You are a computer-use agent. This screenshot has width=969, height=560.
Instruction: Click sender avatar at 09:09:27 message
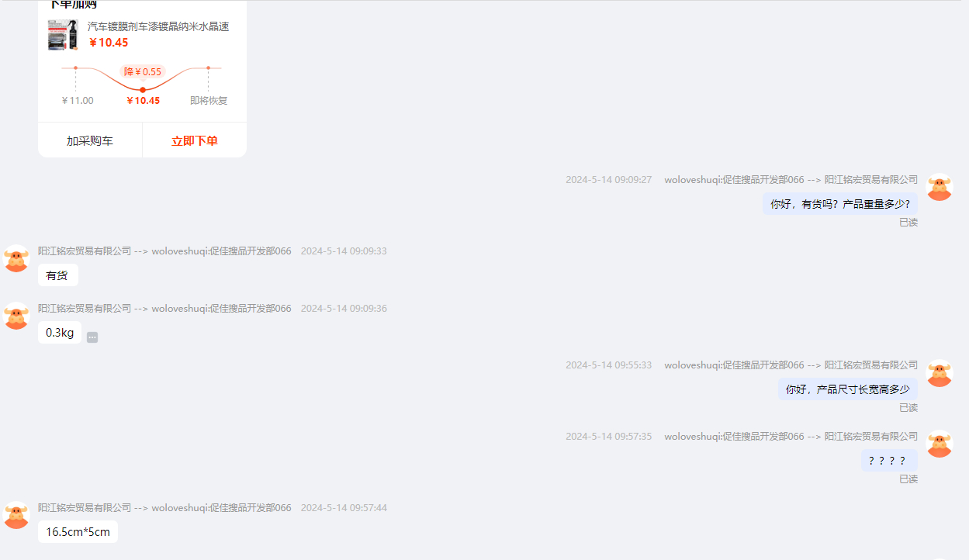[x=940, y=187]
